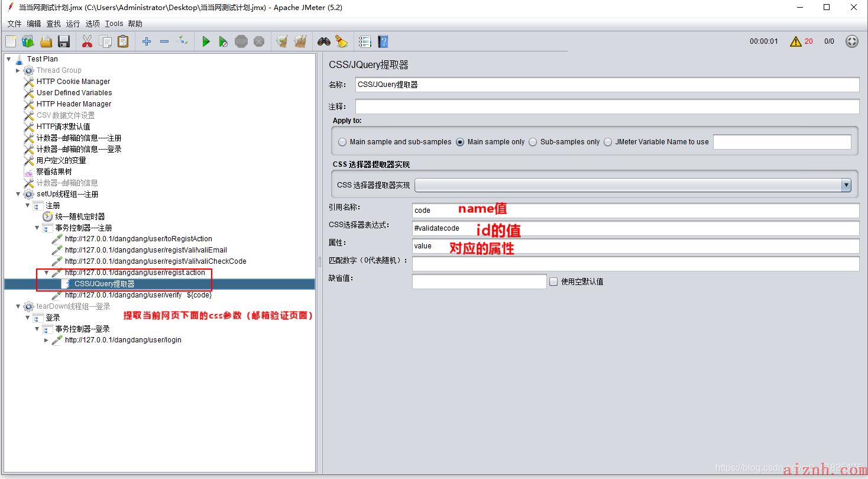Start the test with green play icon
868x479 pixels.
pyautogui.click(x=206, y=41)
